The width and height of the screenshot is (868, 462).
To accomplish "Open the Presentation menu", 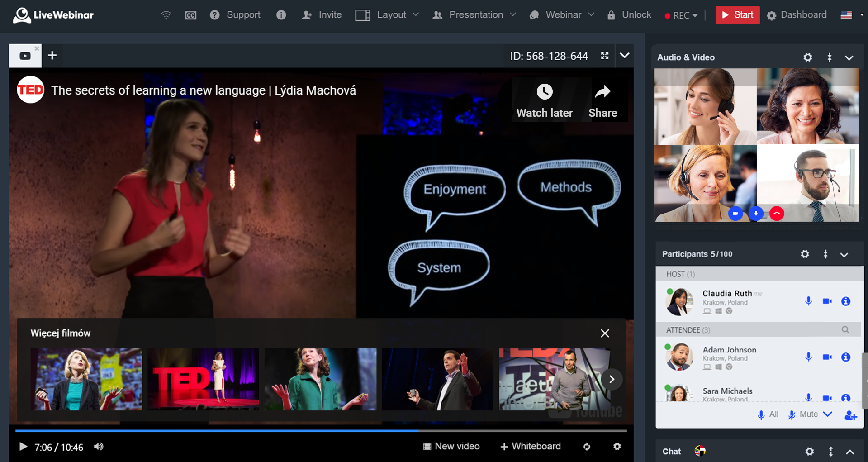I will coord(474,15).
